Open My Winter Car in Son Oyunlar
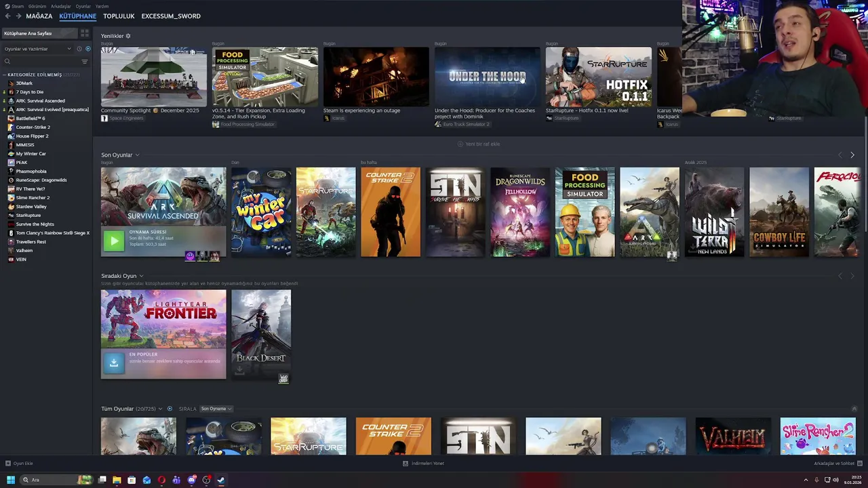This screenshot has height=488, width=868. (261, 212)
